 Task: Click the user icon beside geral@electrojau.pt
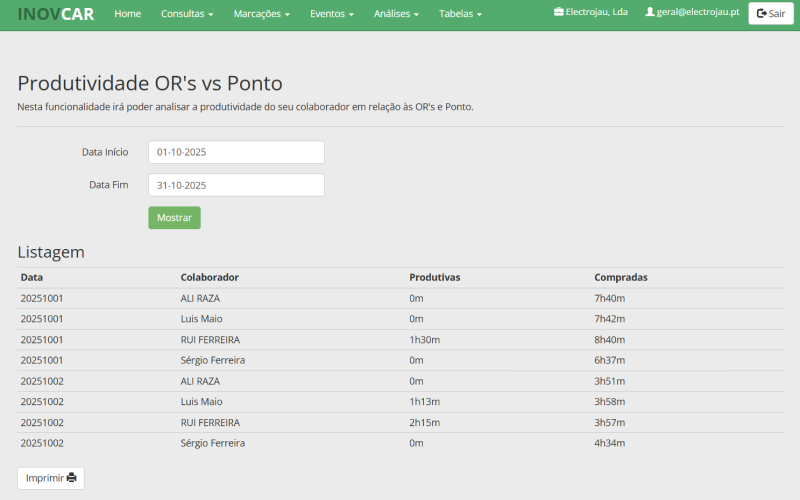650,12
